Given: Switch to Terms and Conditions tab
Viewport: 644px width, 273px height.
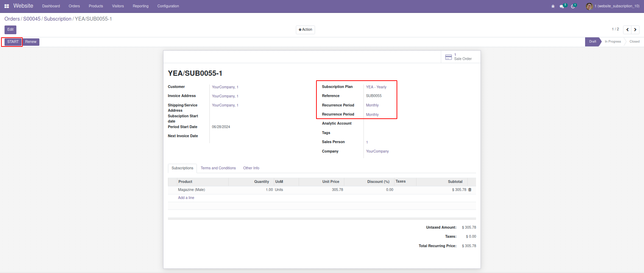Looking at the screenshot, I should pos(218,168).
